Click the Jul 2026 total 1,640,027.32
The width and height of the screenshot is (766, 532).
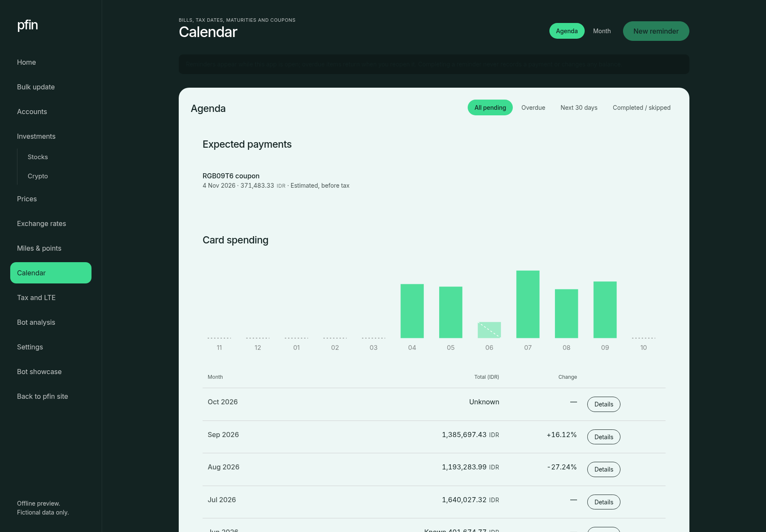(x=471, y=500)
